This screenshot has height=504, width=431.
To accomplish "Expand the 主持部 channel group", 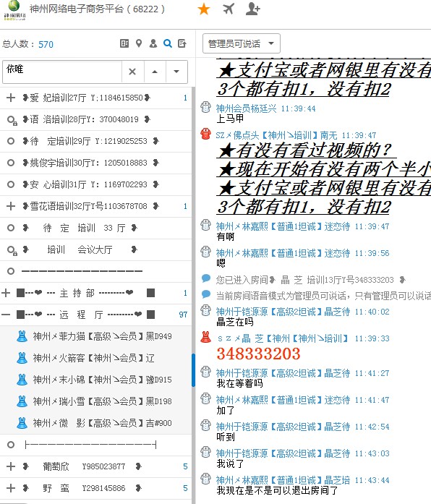I will [6, 293].
